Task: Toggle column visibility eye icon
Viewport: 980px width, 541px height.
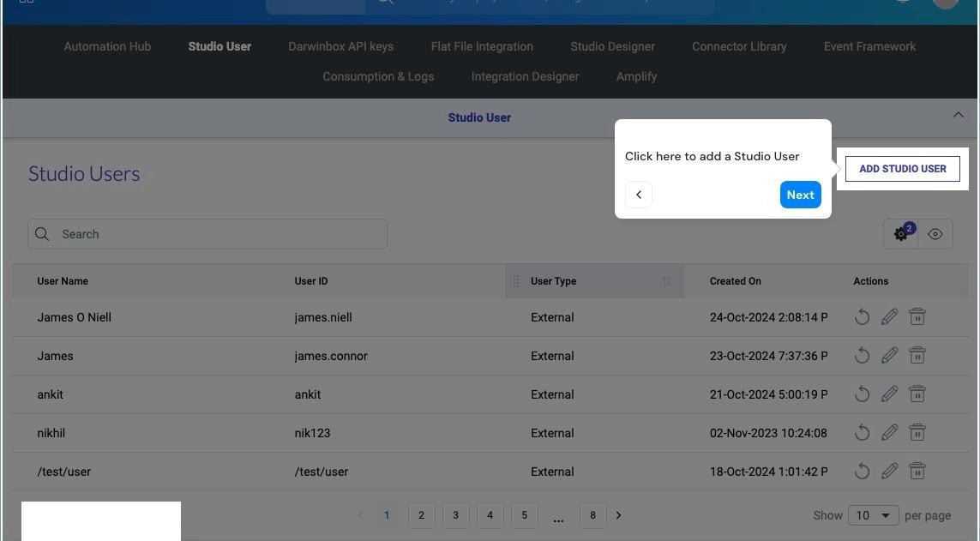Action: (935, 234)
